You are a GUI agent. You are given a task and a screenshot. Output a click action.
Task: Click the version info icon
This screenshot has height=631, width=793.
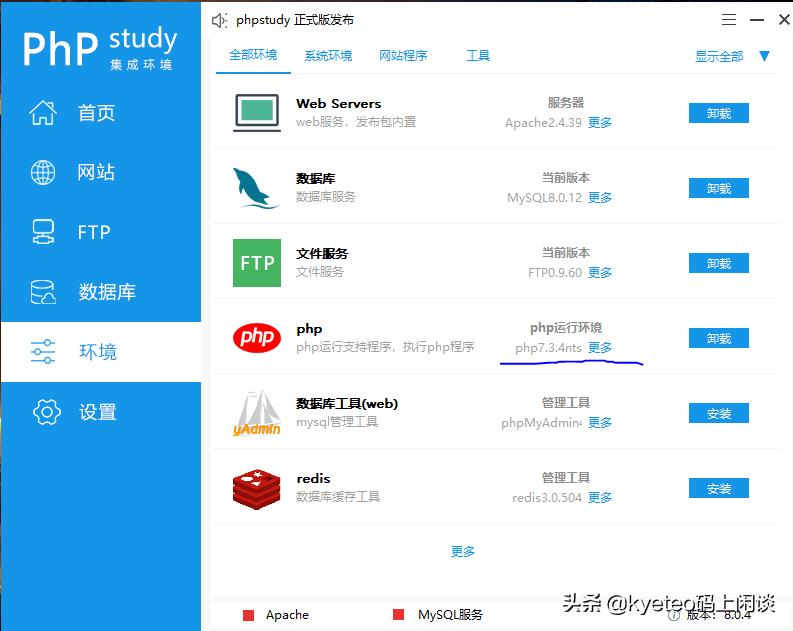[x=674, y=615]
